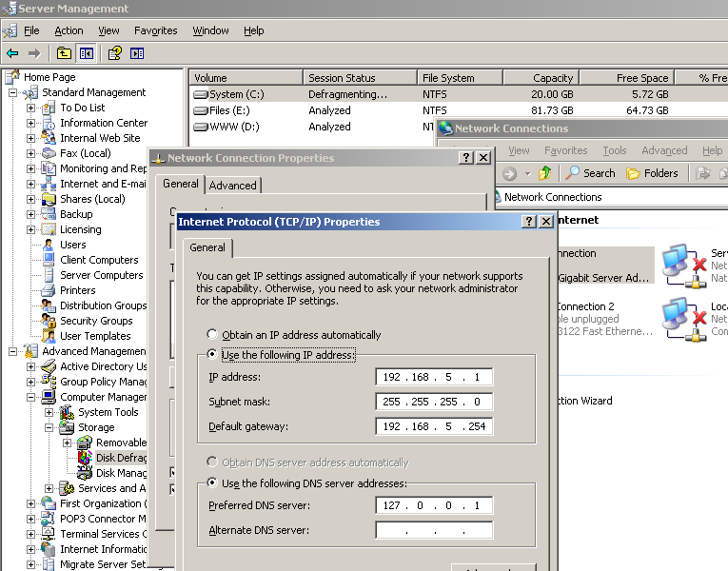
Task: Sort by the Free Space column header
Action: (x=627, y=77)
